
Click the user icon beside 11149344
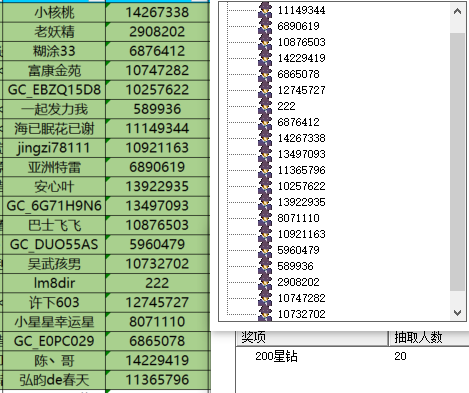coord(265,9)
